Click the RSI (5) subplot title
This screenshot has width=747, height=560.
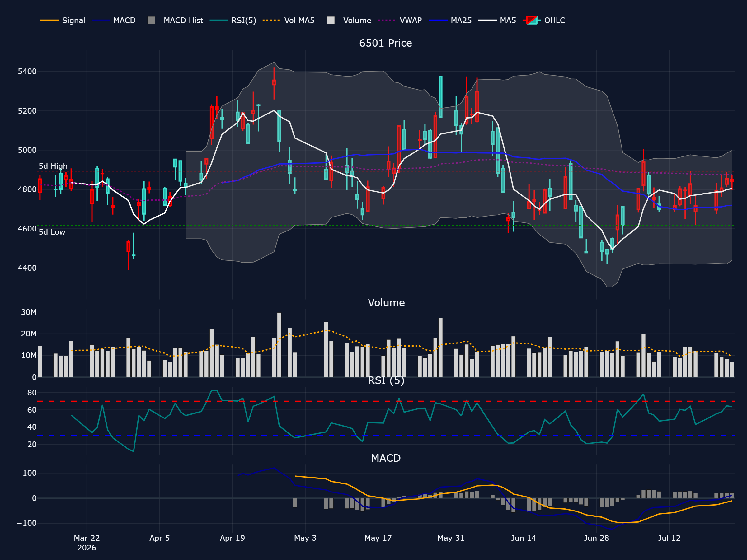386,380
